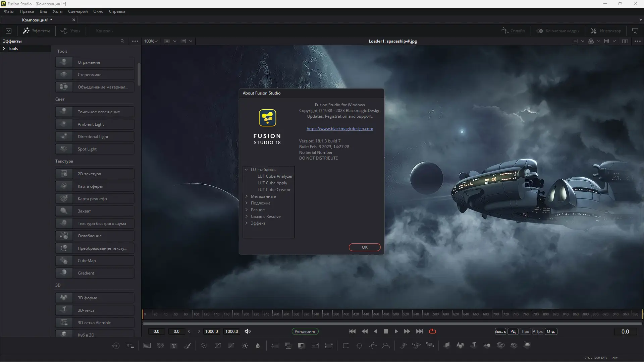Click the search icon in the Effects panel
Viewport: 644px width, 362px height.
[x=122, y=41]
